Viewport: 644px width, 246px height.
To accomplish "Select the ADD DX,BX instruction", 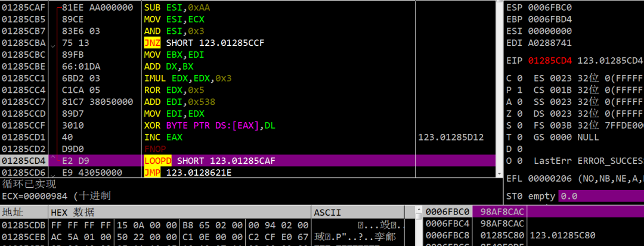I will pyautogui.click(x=168, y=67).
